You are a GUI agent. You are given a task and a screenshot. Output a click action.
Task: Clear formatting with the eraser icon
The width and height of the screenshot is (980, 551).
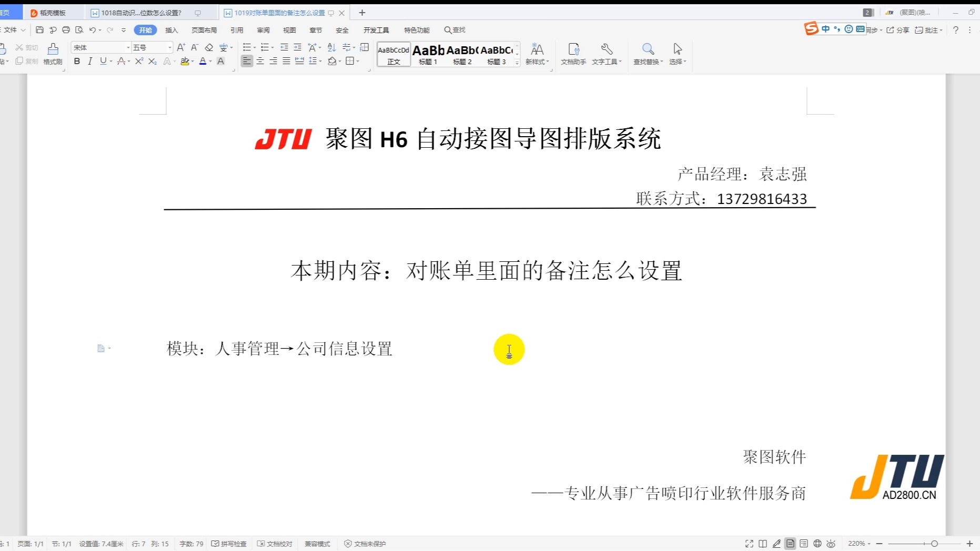(x=209, y=47)
